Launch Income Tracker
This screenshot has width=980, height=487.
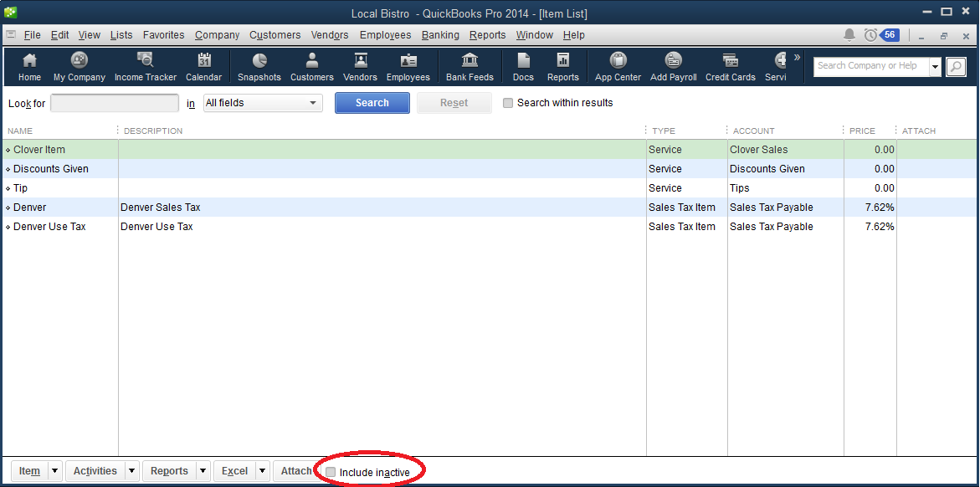click(145, 67)
